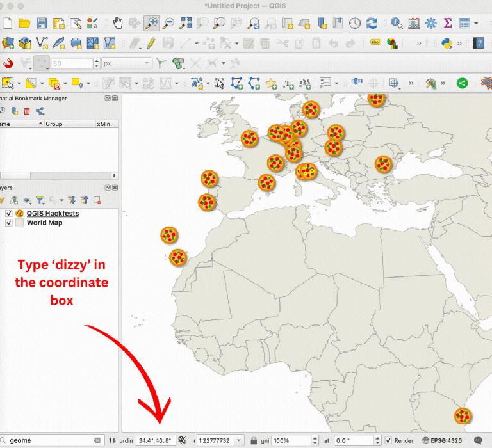This screenshot has width=492, height=448.
Task: Select the Identify Features tool
Action: [x=397, y=23]
